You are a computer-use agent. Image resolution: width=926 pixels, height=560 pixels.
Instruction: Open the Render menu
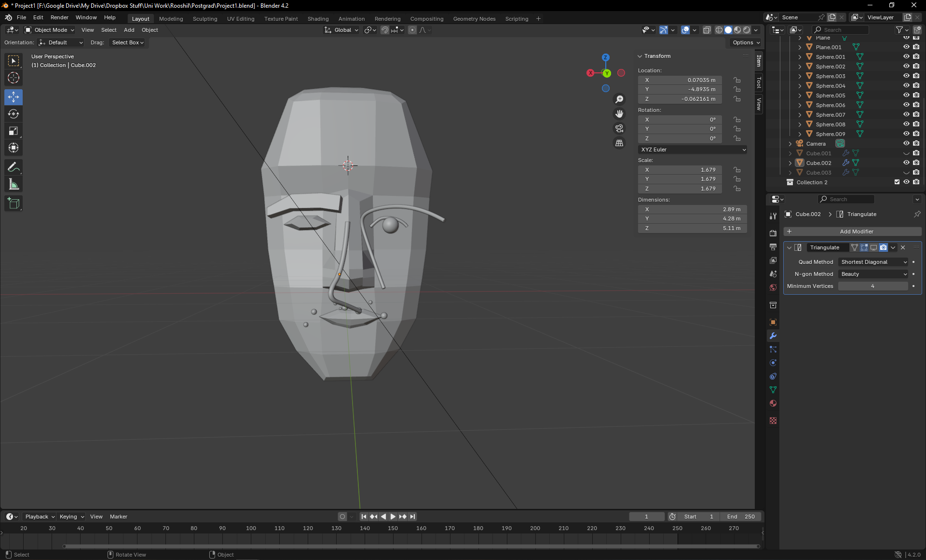59,17
